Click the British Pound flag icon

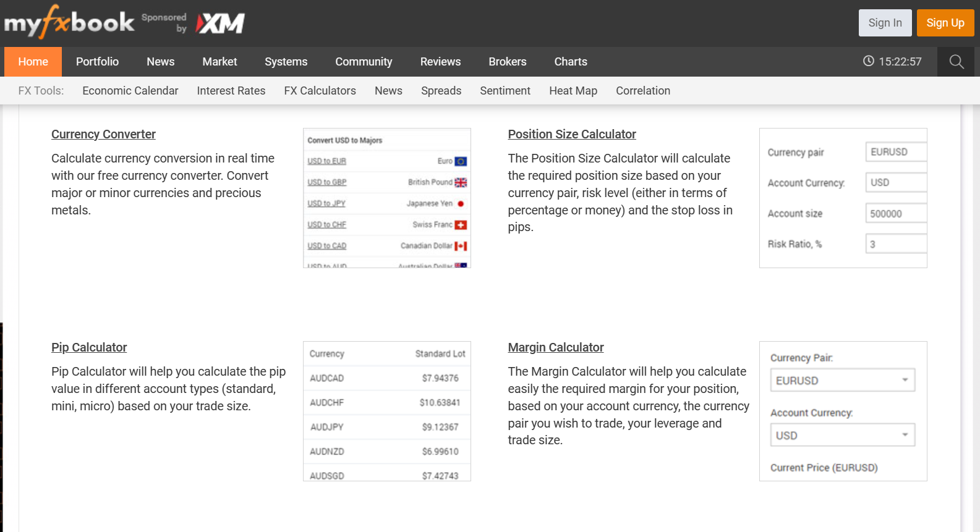(x=461, y=182)
